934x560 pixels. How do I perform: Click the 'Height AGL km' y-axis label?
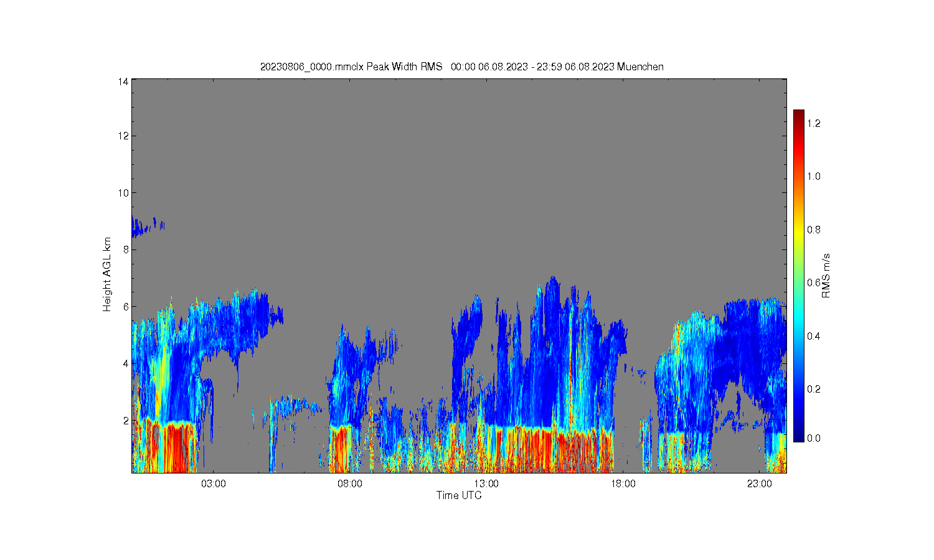coord(107,274)
